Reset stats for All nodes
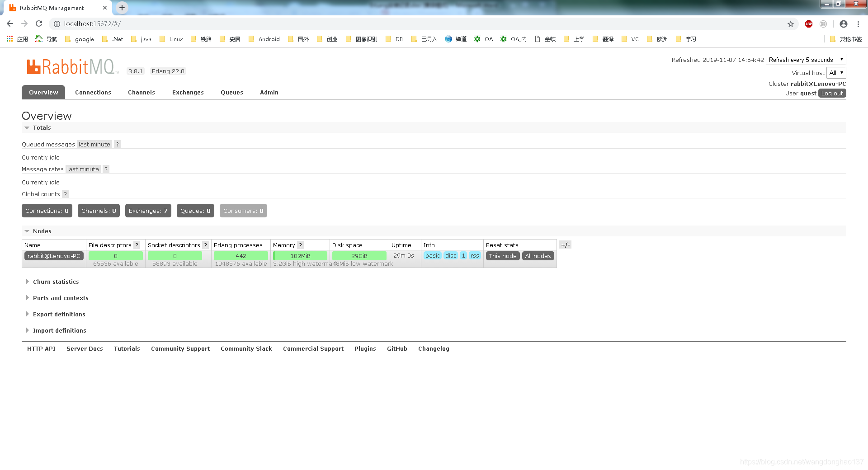Image resolution: width=868 pixels, height=470 pixels. (x=538, y=256)
